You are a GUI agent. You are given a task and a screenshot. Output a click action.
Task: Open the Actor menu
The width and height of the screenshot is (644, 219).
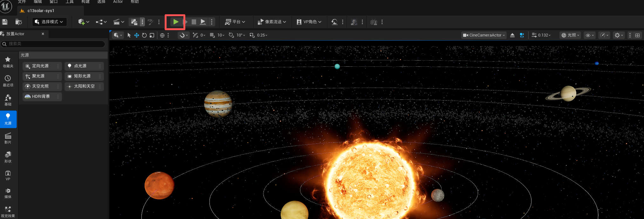[118, 2]
